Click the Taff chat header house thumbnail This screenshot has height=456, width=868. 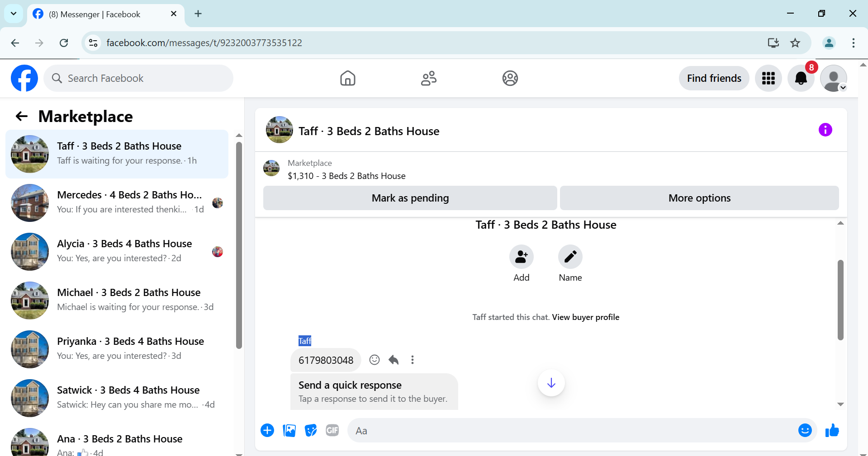[279, 130]
